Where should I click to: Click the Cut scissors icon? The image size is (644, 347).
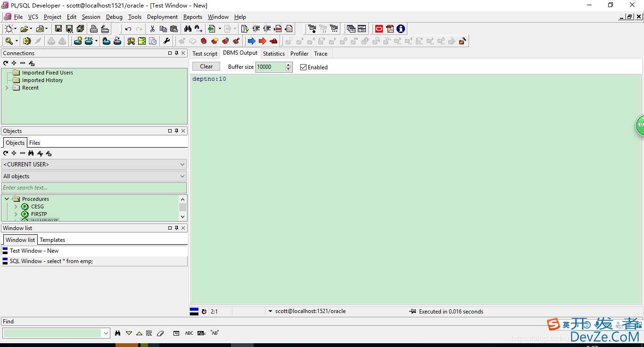(x=152, y=29)
